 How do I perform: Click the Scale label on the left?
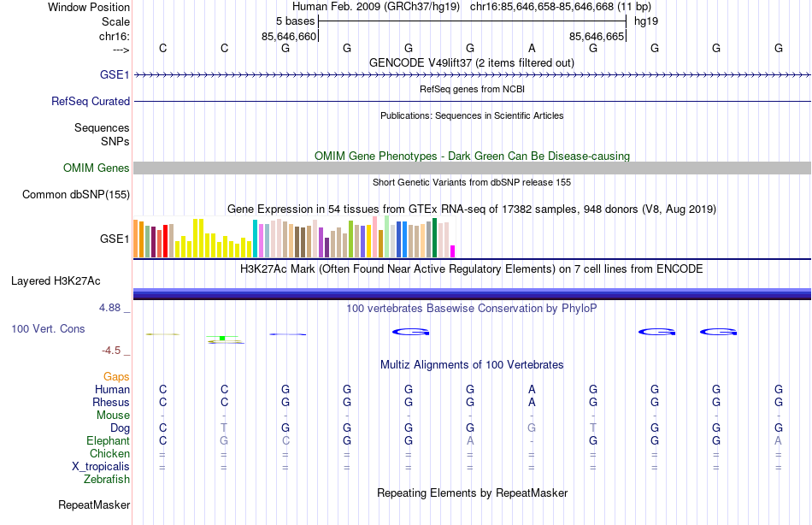point(115,21)
